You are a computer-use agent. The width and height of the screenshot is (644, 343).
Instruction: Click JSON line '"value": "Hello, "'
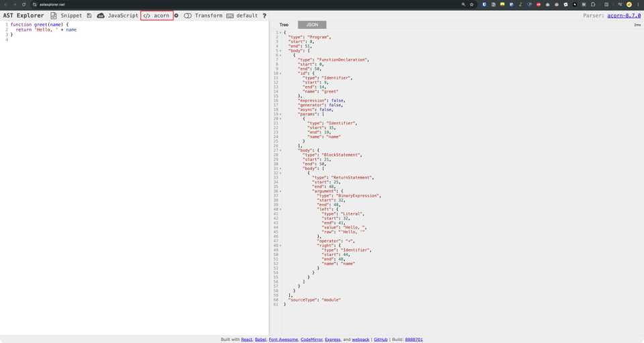coord(344,227)
